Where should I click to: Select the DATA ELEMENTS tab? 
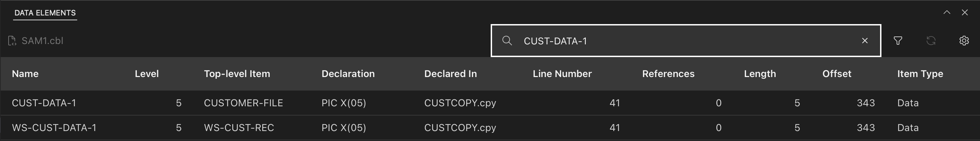(45, 13)
